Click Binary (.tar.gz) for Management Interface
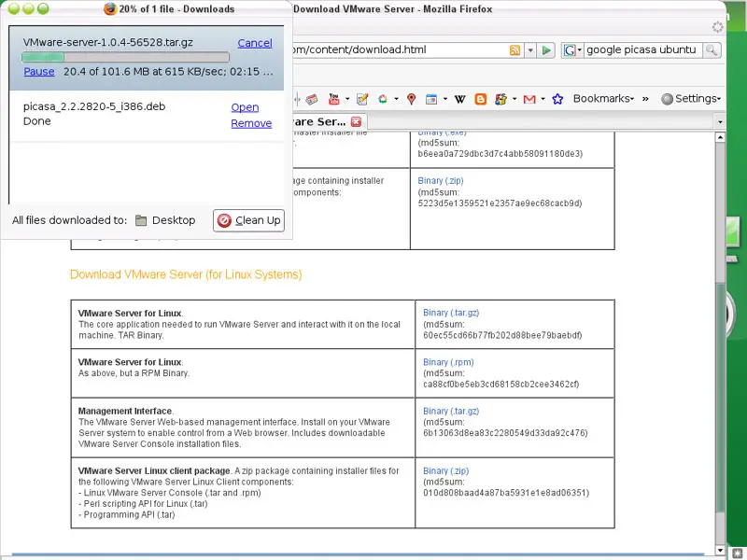This screenshot has width=747, height=560. click(451, 411)
